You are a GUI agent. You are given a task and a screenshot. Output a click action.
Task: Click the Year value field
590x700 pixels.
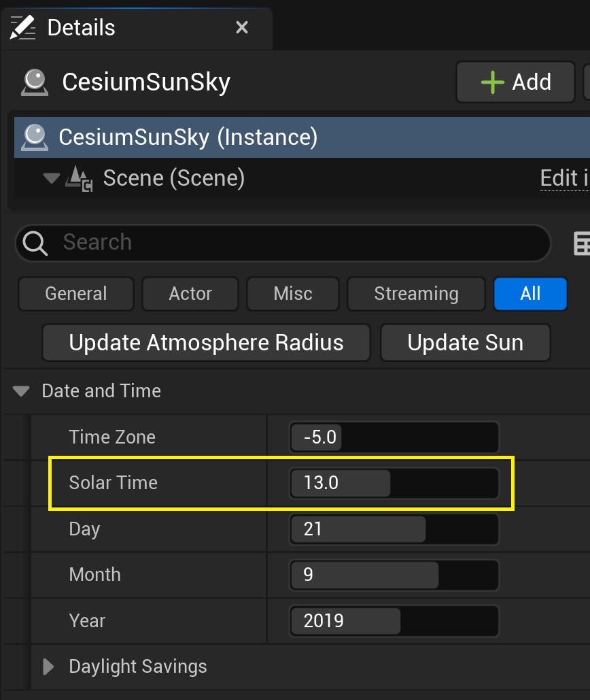[x=394, y=620]
